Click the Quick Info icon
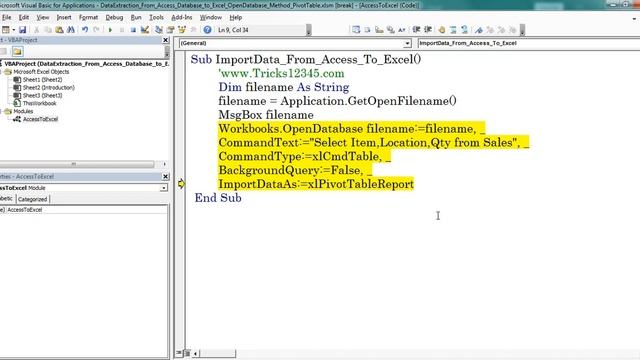The image size is (640, 360). [x=379, y=30]
